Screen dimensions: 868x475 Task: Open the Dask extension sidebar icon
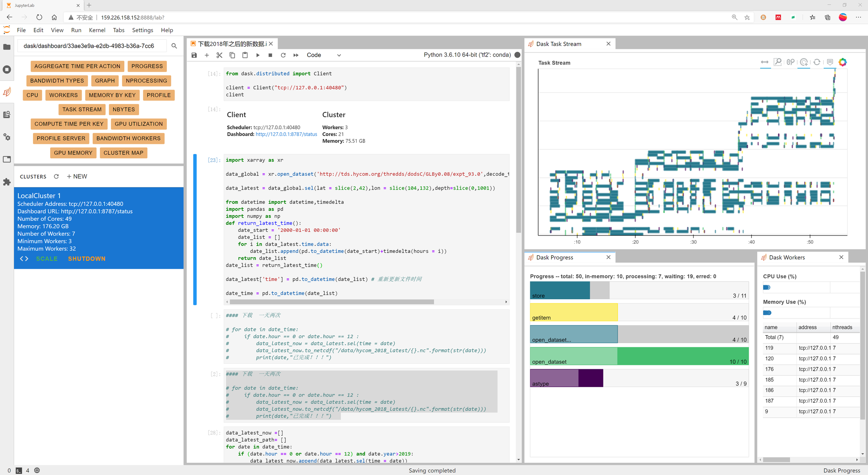[7, 92]
